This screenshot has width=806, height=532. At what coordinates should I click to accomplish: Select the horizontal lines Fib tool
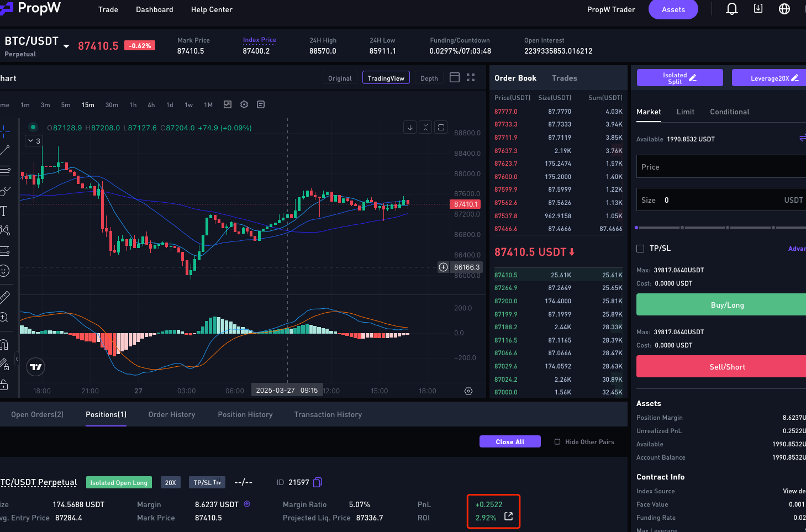[4, 171]
